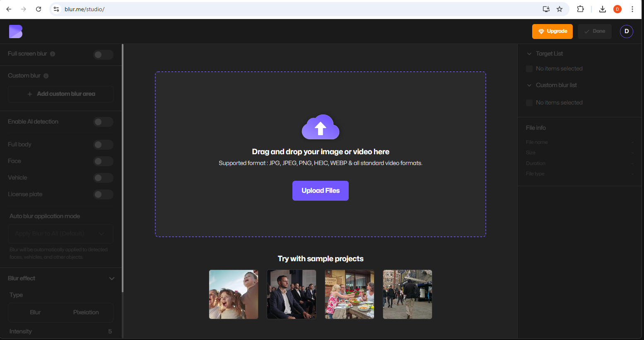Image resolution: width=644 pixels, height=340 pixels.
Task: Open the sample project of laughing children
Action: (234, 294)
